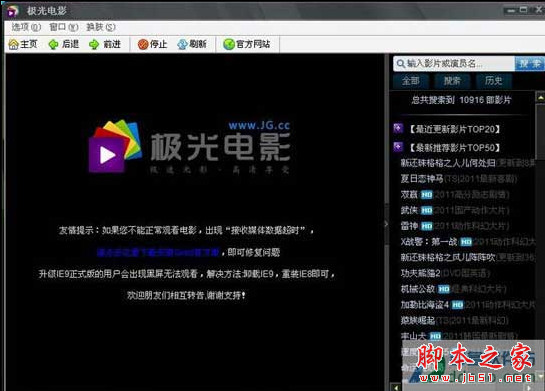Open the 窗口 menu
545x391 pixels.
pos(64,27)
